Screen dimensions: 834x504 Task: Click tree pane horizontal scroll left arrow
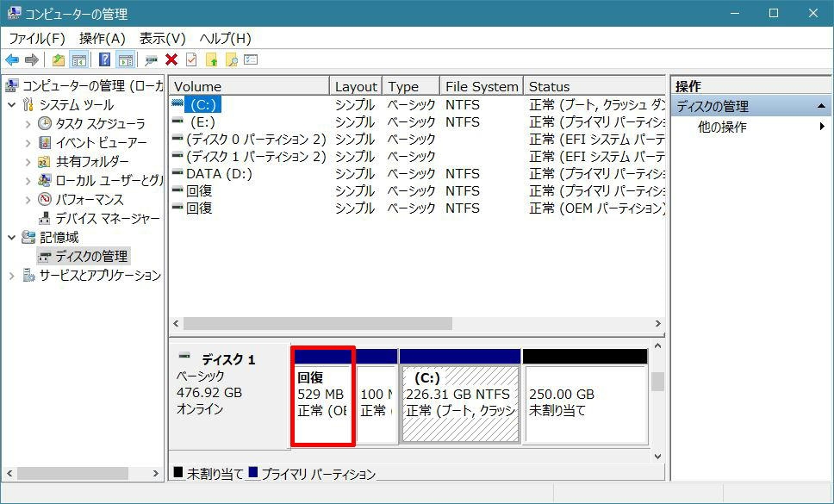click(x=9, y=473)
